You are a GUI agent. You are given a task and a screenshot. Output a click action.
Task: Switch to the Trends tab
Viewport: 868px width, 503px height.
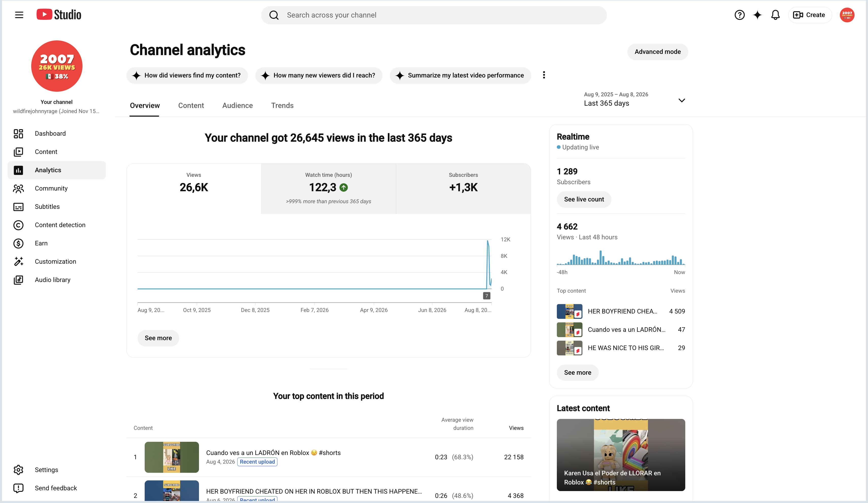(x=282, y=105)
